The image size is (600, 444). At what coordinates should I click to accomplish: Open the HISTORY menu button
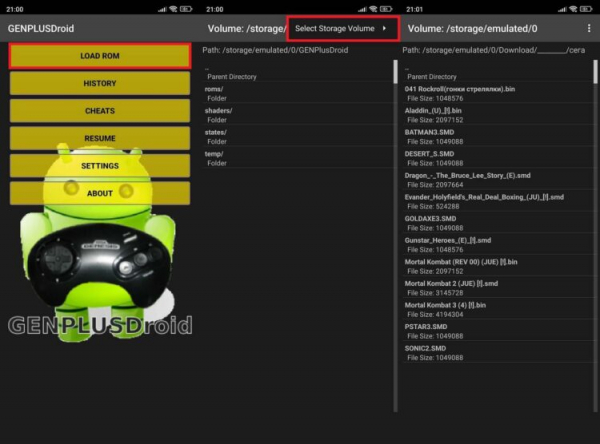pos(100,83)
